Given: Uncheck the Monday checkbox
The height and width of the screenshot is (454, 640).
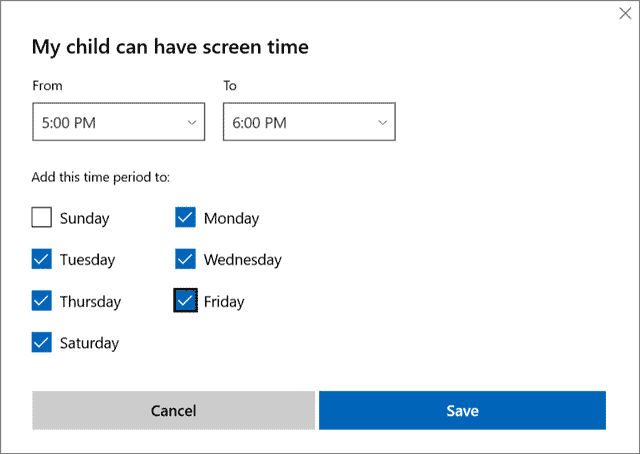Looking at the screenshot, I should pos(185,217).
